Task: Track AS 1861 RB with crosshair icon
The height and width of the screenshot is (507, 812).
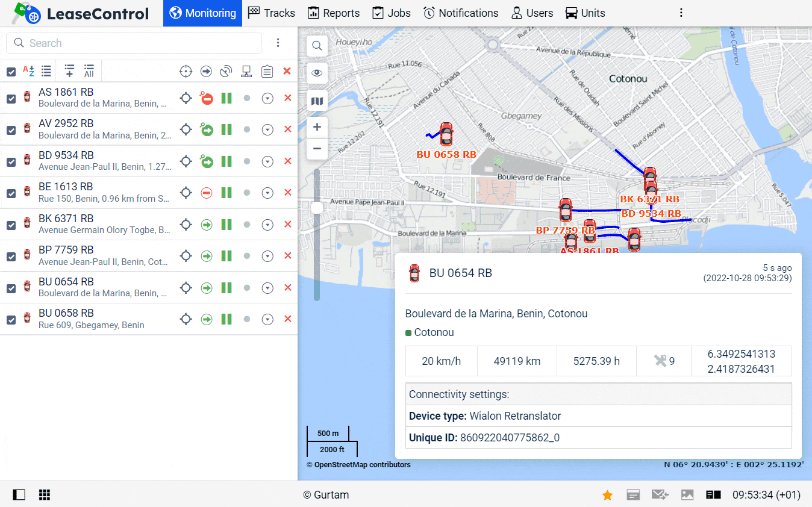Action: [186, 98]
